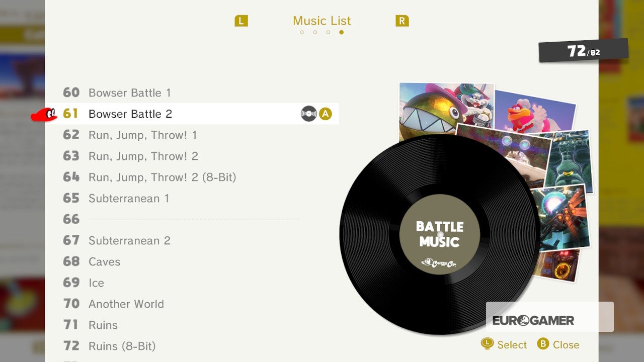
Task: Select locked track 66 entry
Action: tap(192, 219)
